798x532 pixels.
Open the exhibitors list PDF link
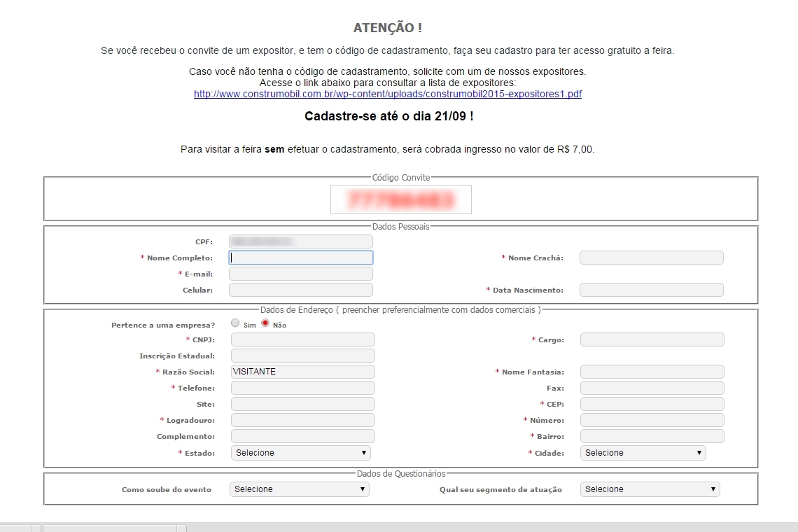(x=387, y=94)
